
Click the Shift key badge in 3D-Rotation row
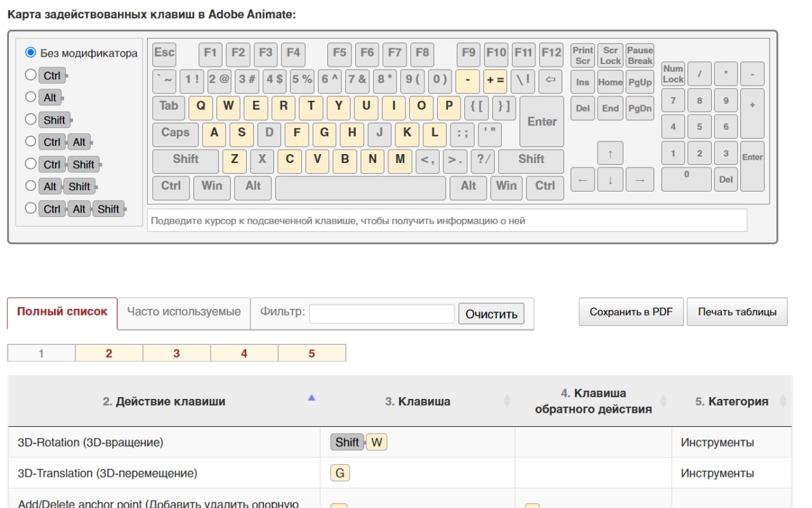[x=347, y=443]
